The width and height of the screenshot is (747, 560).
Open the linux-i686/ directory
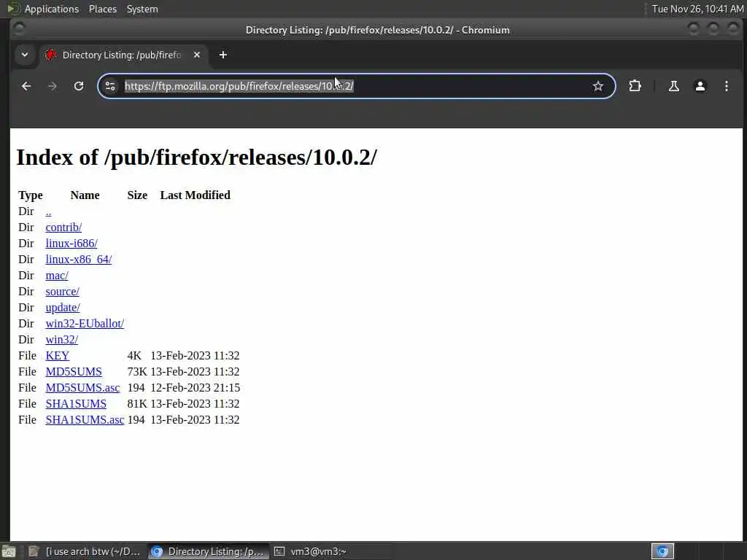coord(71,244)
